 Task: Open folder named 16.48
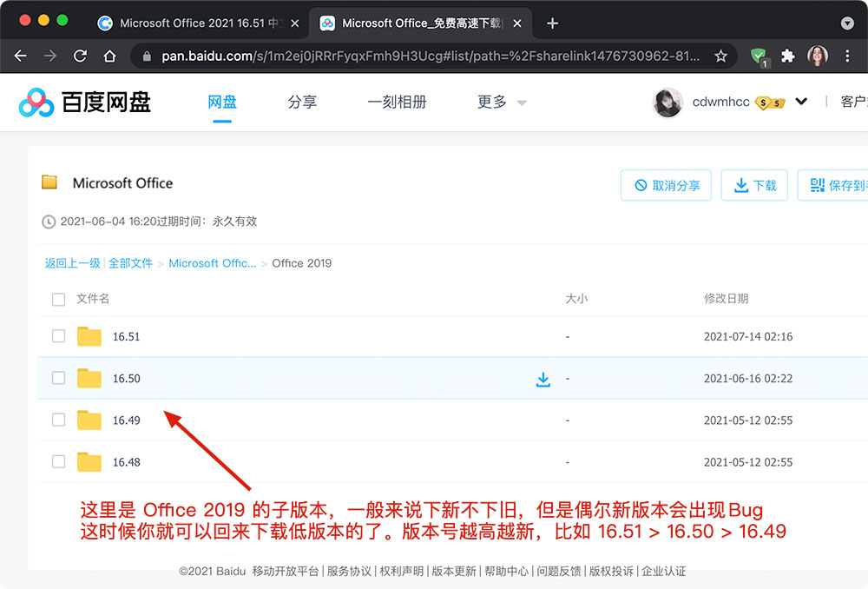click(x=126, y=463)
